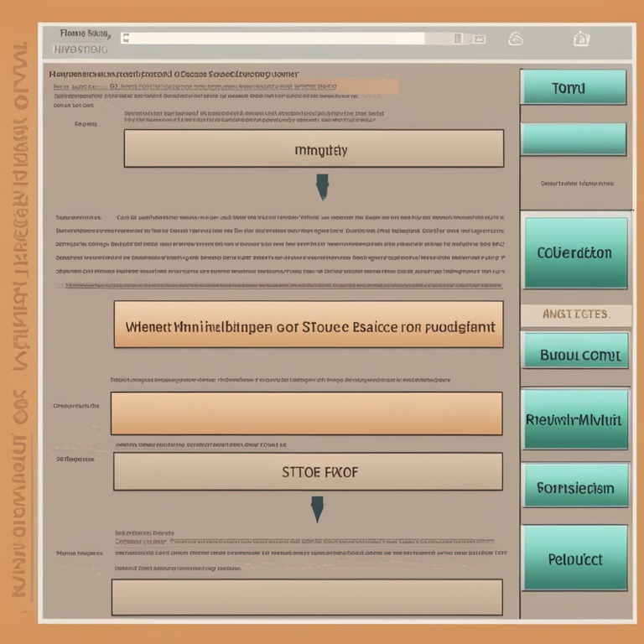Click the 'RieuvmlrMlvlurt' teal button

click(575, 419)
